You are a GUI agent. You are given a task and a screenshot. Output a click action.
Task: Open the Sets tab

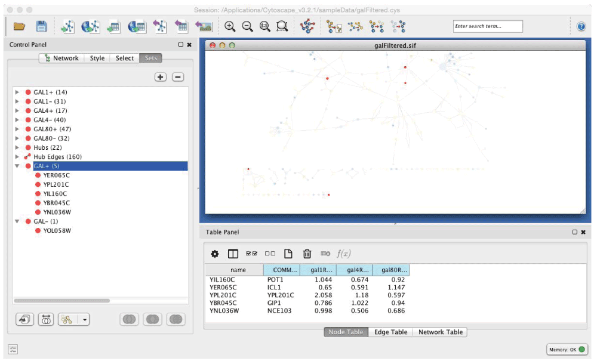151,58
